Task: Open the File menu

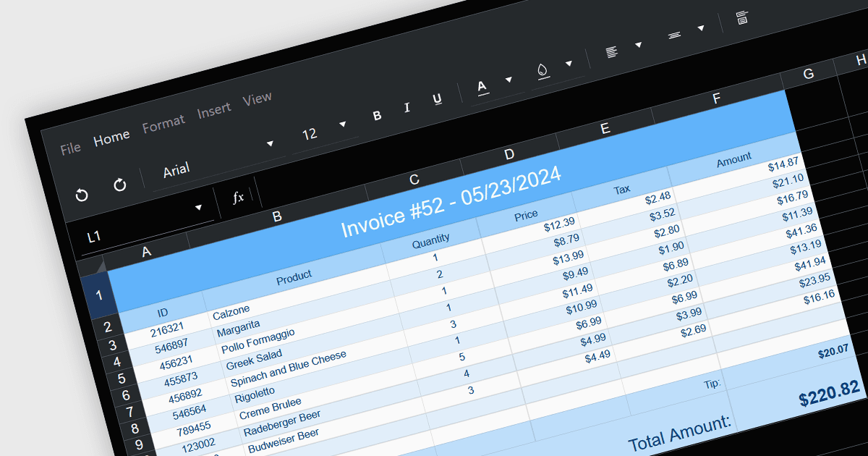Action: click(70, 148)
